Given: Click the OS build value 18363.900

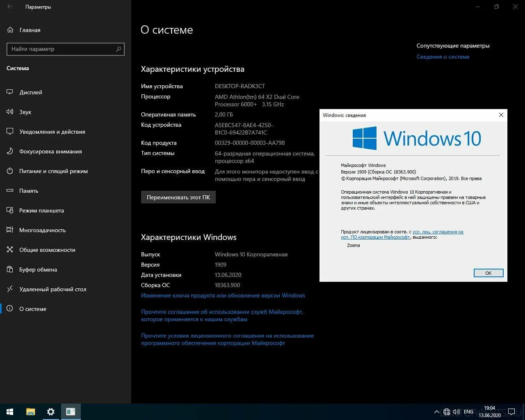Looking at the screenshot, I should point(228,285).
